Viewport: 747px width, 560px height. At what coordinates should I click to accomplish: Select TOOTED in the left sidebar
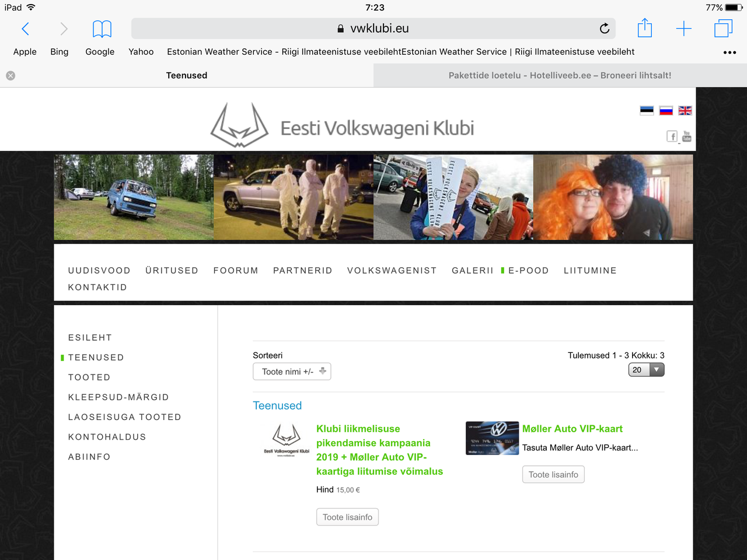pyautogui.click(x=89, y=377)
